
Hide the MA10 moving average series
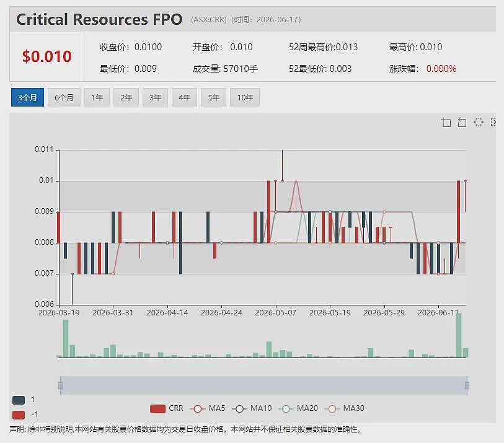252,408
